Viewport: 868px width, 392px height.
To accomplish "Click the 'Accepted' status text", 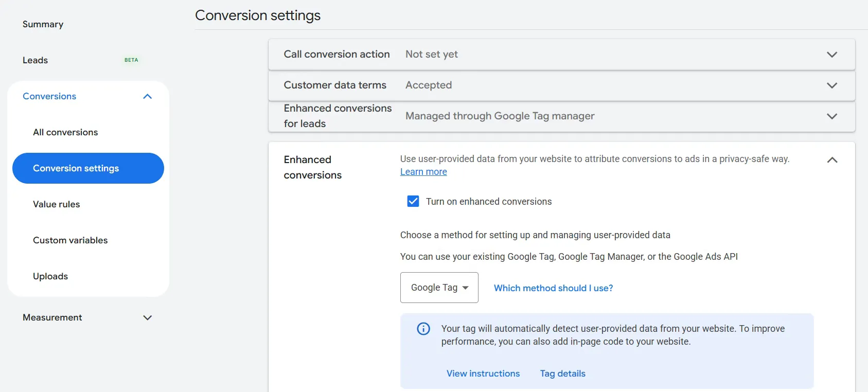I will [x=429, y=85].
